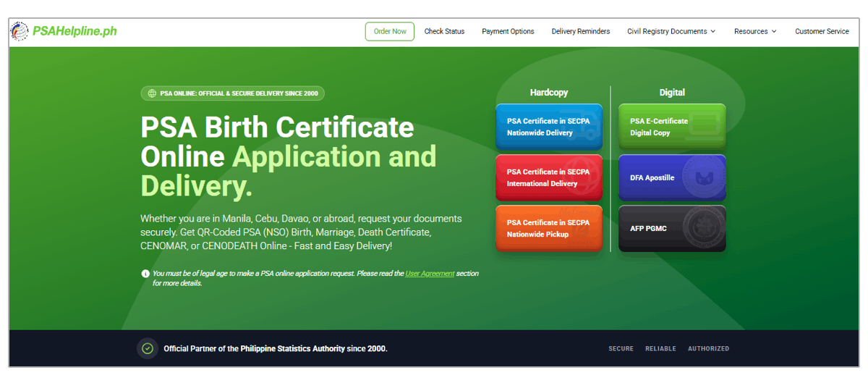Click the Hardcopy column heading
The width and height of the screenshot is (868, 391).
point(549,93)
